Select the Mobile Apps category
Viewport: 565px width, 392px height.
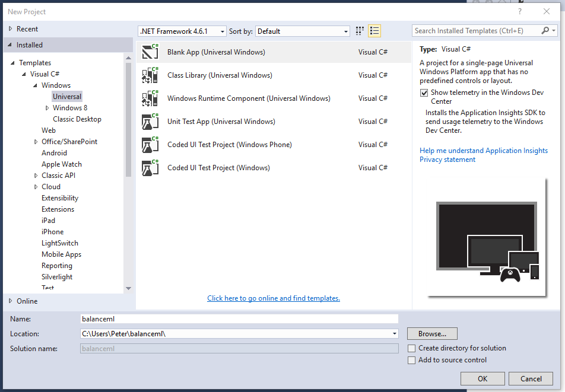pyautogui.click(x=61, y=254)
